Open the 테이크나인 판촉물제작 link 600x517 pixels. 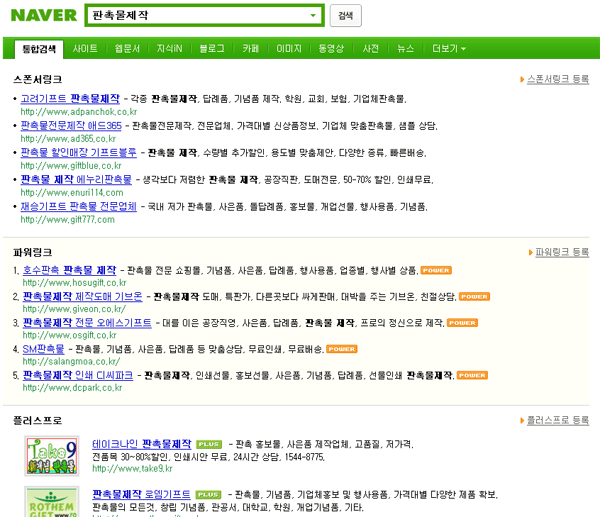[x=142, y=444]
